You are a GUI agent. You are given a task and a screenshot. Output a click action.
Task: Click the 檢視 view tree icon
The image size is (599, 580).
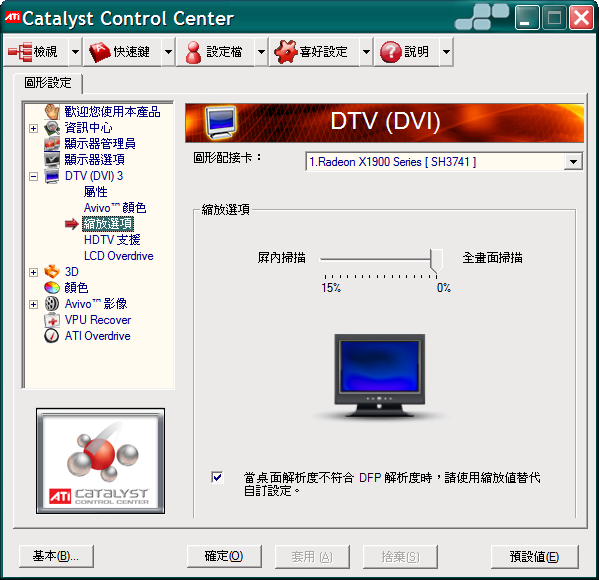(x=20, y=52)
